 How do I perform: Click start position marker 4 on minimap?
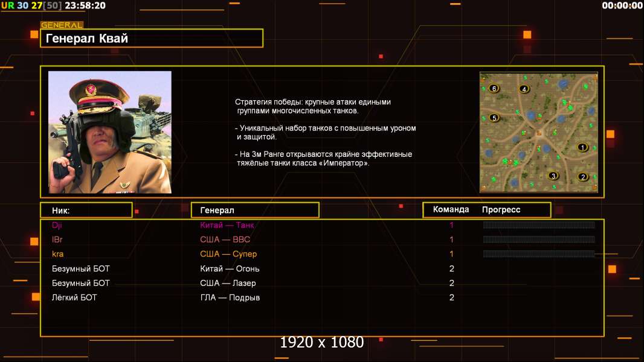[524, 89]
